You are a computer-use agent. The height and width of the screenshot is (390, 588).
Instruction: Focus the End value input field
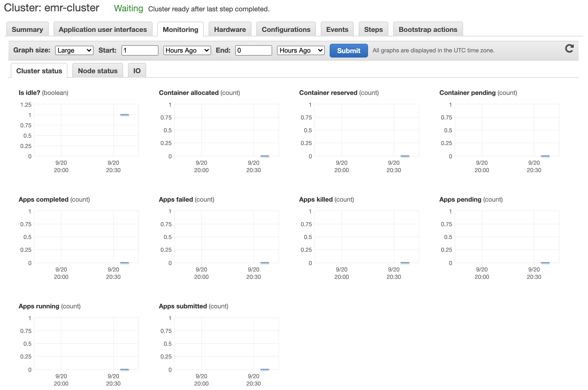tap(253, 50)
